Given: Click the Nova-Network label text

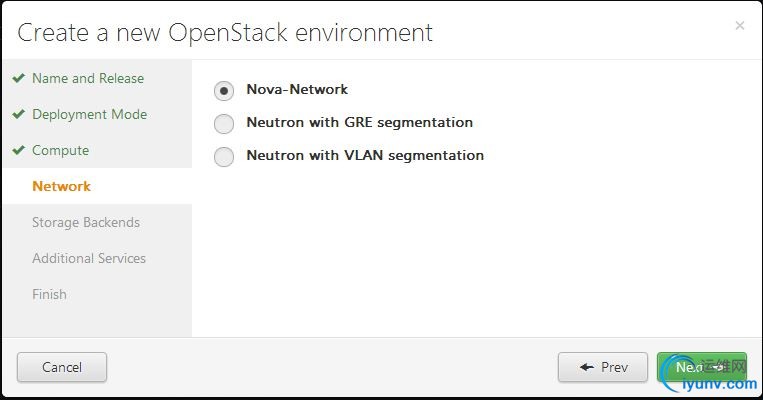Looking at the screenshot, I should (x=297, y=90).
